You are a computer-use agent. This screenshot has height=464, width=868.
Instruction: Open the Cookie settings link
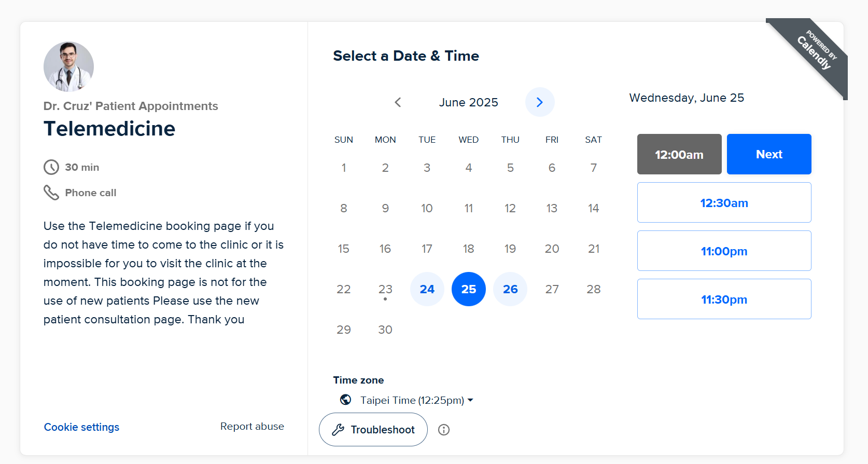pyautogui.click(x=81, y=427)
